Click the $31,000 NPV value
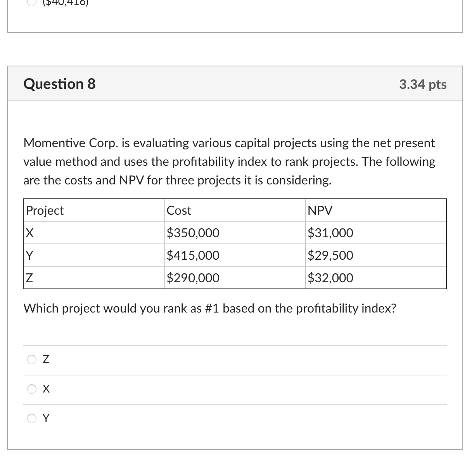The image size is (467, 476). (331, 233)
